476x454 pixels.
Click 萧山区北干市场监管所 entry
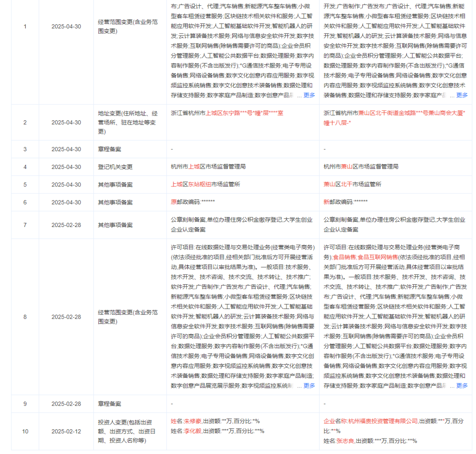pos(352,185)
